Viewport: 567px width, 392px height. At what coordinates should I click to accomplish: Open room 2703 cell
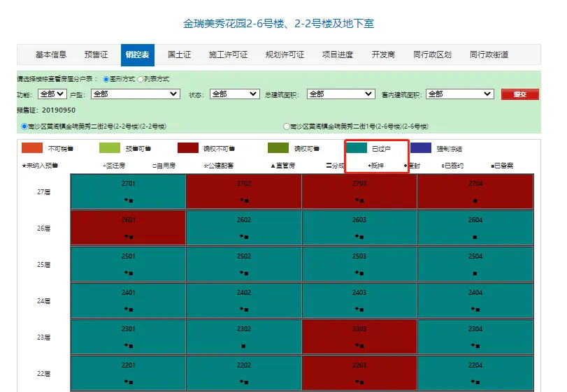(359, 191)
